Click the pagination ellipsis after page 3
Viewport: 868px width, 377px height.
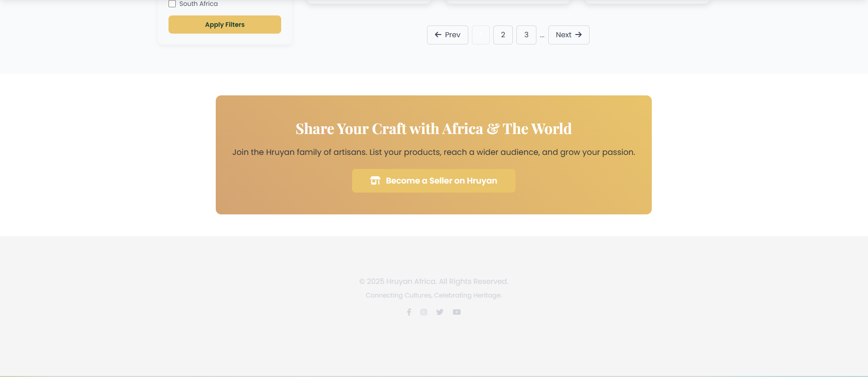click(x=542, y=35)
